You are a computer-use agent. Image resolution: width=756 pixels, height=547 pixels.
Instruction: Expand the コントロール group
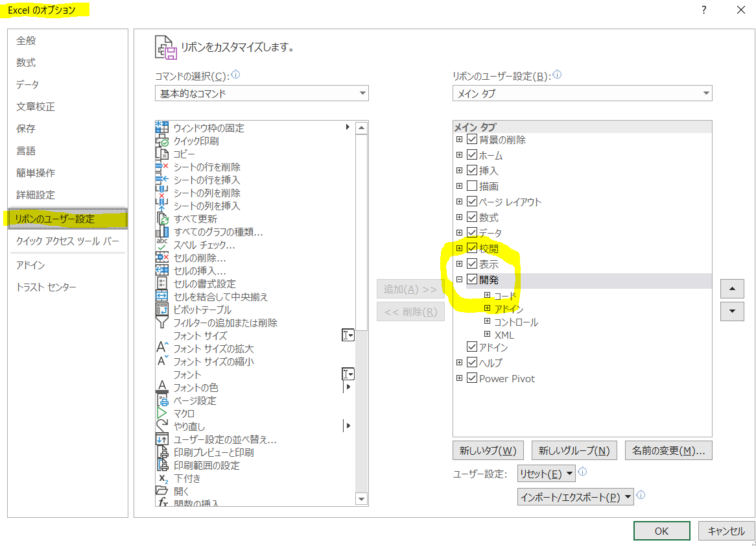point(488,321)
